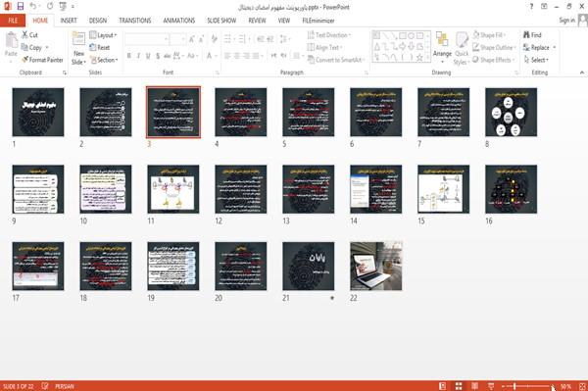This screenshot has width=588, height=391.
Task: Select slide 22 thumbnail with laptop image
Action: 375,267
